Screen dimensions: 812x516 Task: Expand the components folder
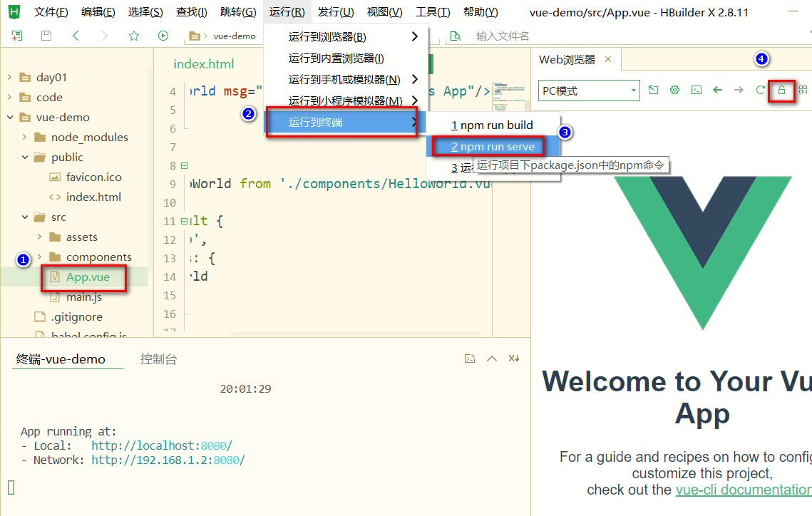click(x=39, y=257)
